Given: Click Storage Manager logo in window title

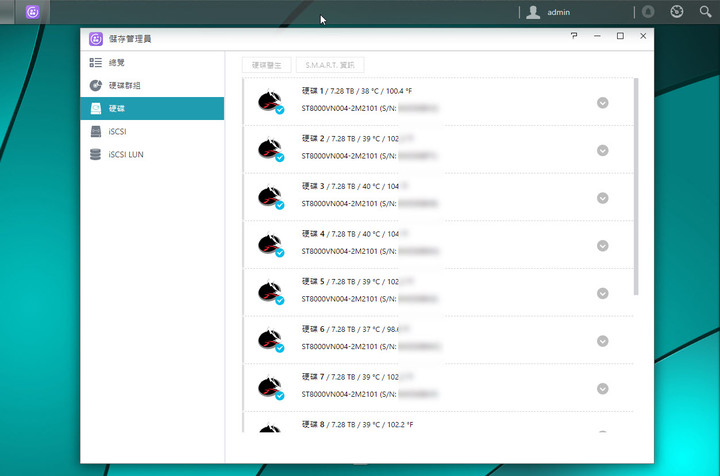Looking at the screenshot, I should point(96,39).
